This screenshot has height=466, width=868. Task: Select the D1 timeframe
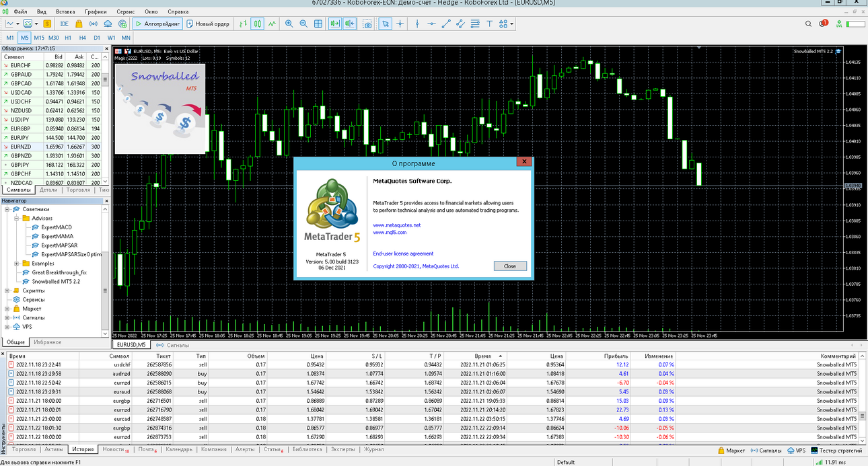click(x=97, y=38)
